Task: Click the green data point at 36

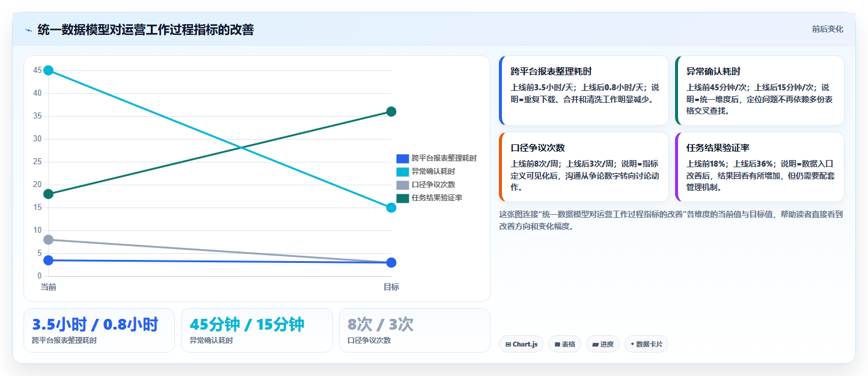Action: (391, 111)
